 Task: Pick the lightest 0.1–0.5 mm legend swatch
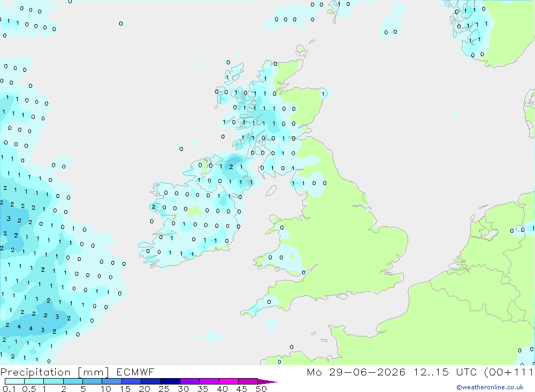click(14, 381)
